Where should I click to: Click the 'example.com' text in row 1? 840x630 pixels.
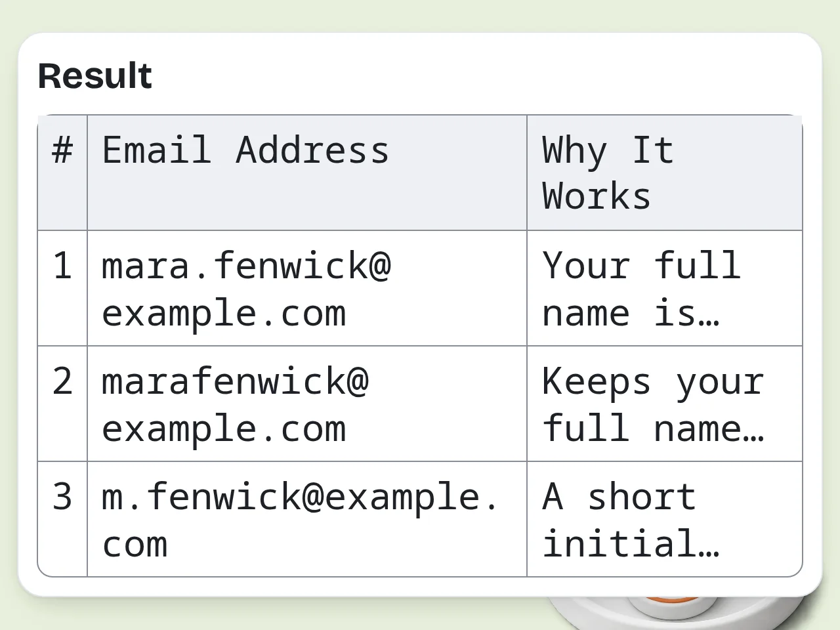(x=224, y=314)
